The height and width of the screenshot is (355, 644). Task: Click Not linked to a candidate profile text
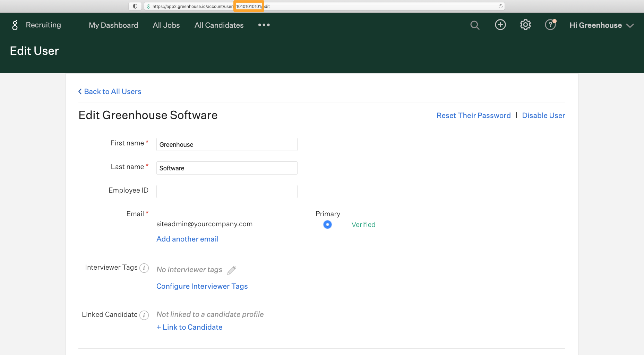210,314
